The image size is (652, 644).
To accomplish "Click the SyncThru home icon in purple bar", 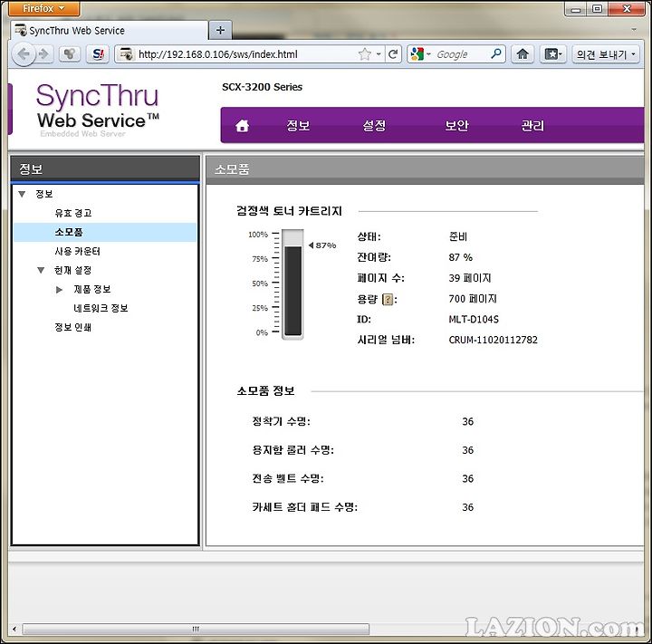I will tap(242, 126).
